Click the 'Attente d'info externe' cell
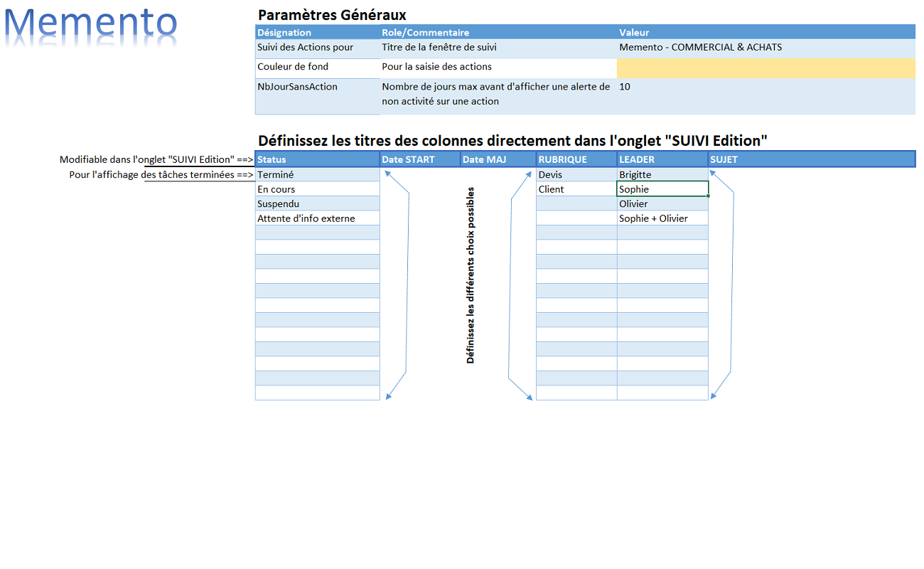The image size is (924, 569). click(x=318, y=218)
